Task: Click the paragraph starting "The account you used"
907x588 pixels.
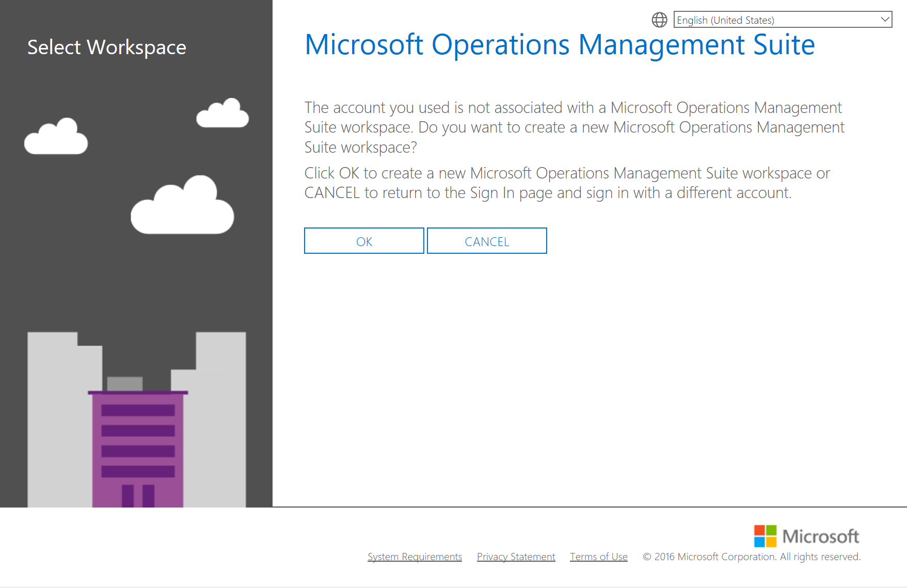Action: click(574, 127)
